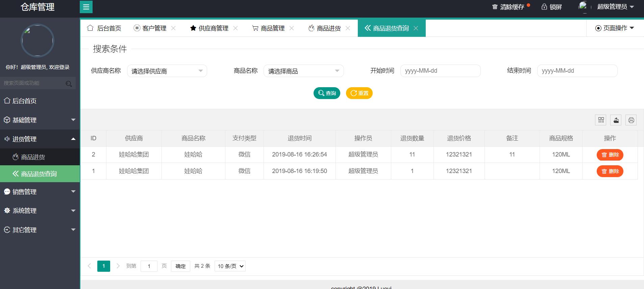
Task: Click the 确定 pagination confirm button
Action: (180, 266)
